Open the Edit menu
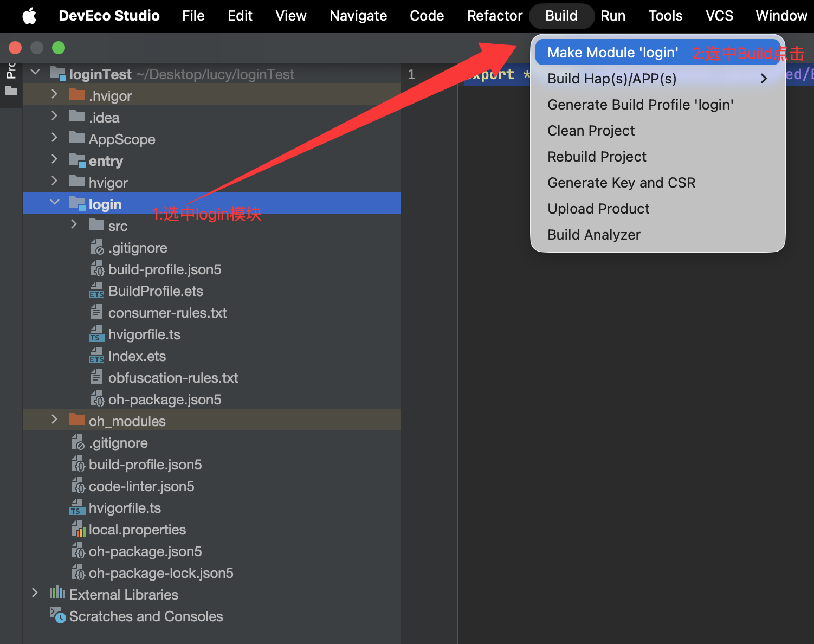The image size is (814, 644). point(240,16)
